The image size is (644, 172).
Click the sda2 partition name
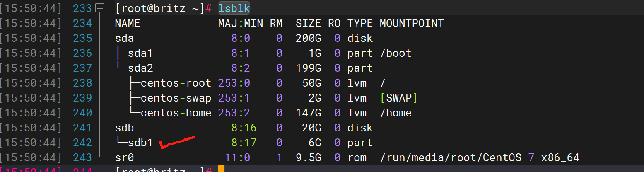click(x=140, y=68)
